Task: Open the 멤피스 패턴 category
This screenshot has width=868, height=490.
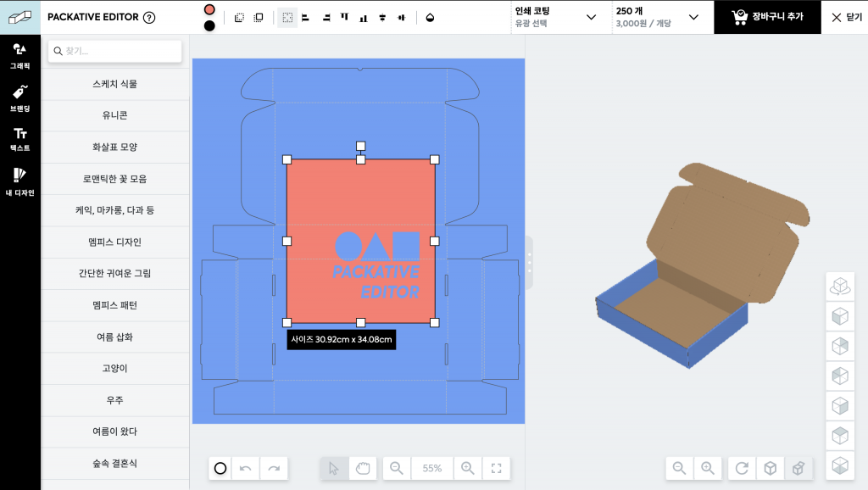Action: pyautogui.click(x=115, y=305)
